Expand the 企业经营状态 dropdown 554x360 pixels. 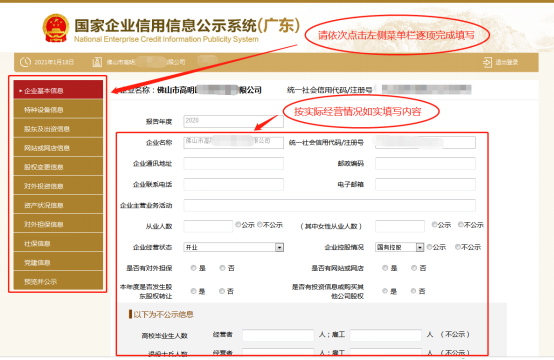(x=279, y=247)
